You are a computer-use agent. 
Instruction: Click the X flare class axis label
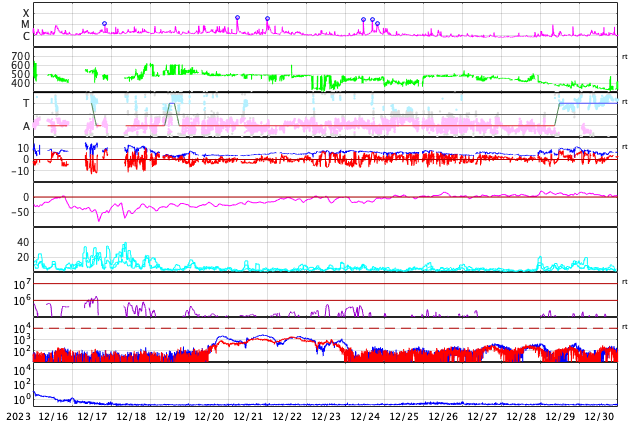click(26, 14)
